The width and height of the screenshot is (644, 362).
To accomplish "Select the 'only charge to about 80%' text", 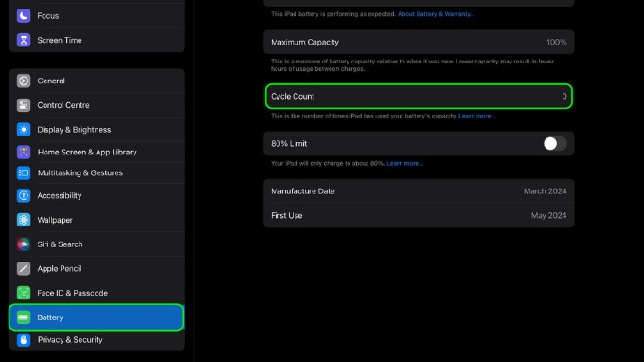I will tap(328, 163).
